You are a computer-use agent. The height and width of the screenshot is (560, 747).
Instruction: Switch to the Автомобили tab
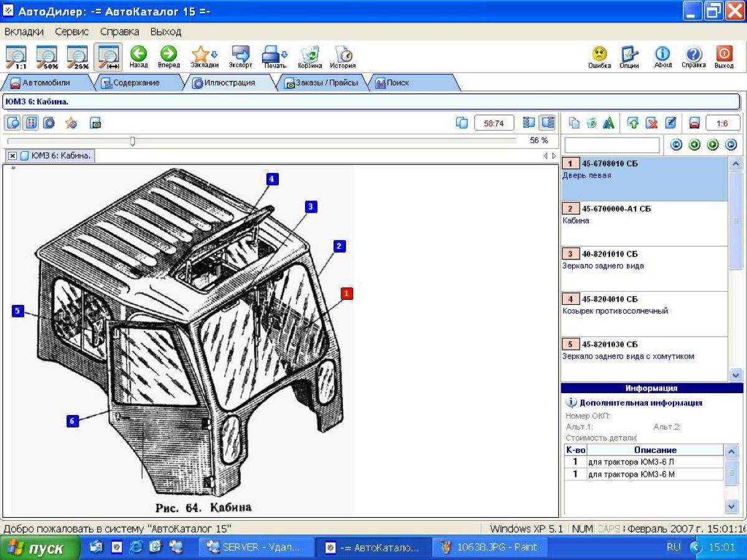(46, 83)
